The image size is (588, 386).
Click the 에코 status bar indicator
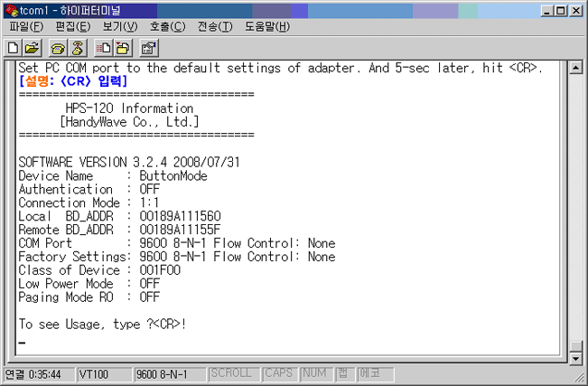tap(375, 374)
